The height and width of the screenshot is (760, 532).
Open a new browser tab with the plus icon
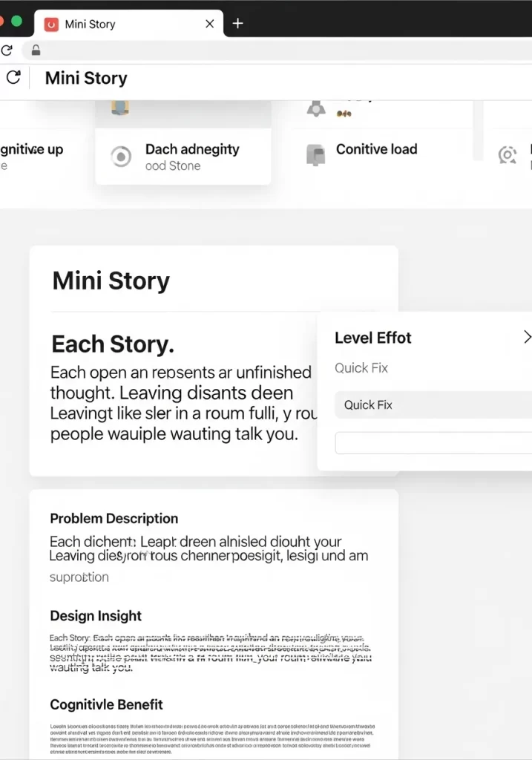tap(237, 24)
